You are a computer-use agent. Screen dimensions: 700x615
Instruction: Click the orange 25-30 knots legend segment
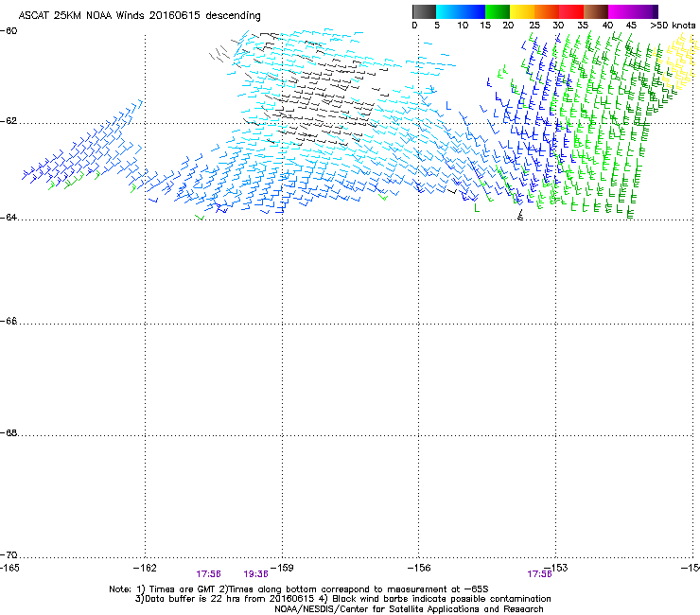[x=547, y=11]
